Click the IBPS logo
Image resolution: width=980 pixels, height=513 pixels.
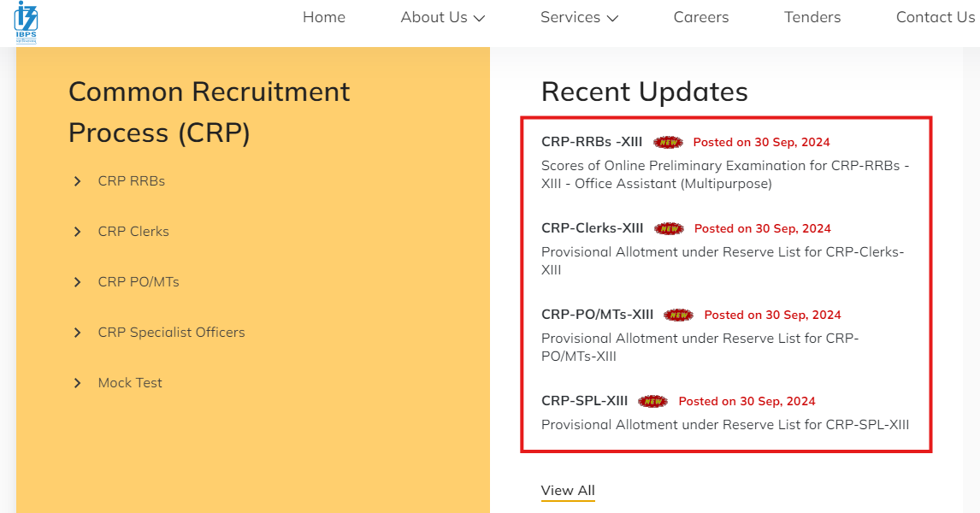pos(24,22)
